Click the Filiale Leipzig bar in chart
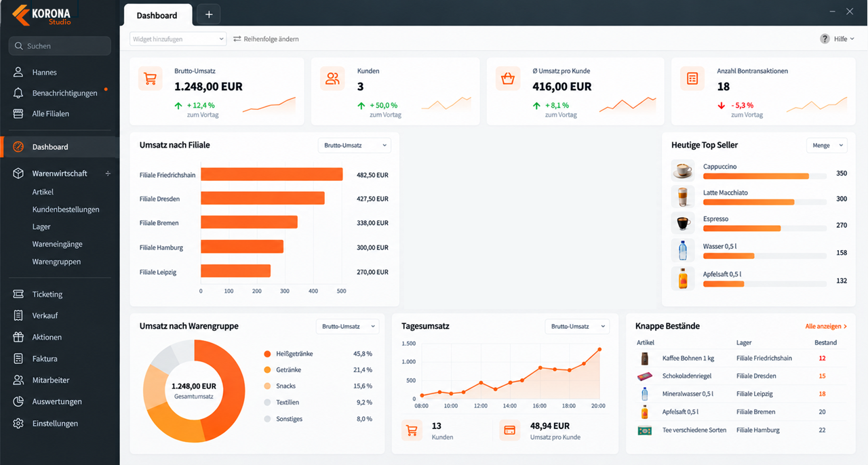 tap(235, 271)
